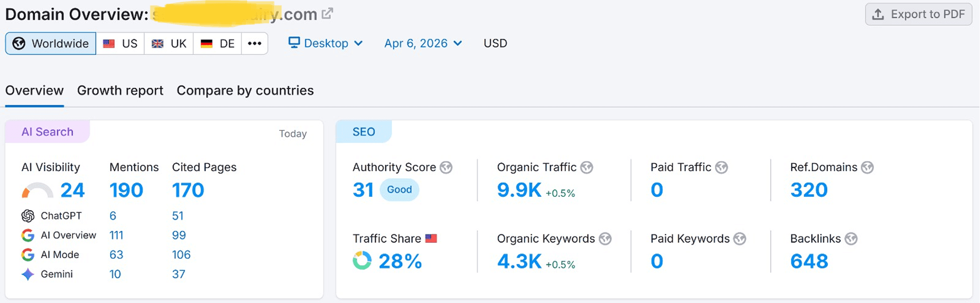
Task: Open the total Cited Pages value 170
Action: (x=188, y=190)
